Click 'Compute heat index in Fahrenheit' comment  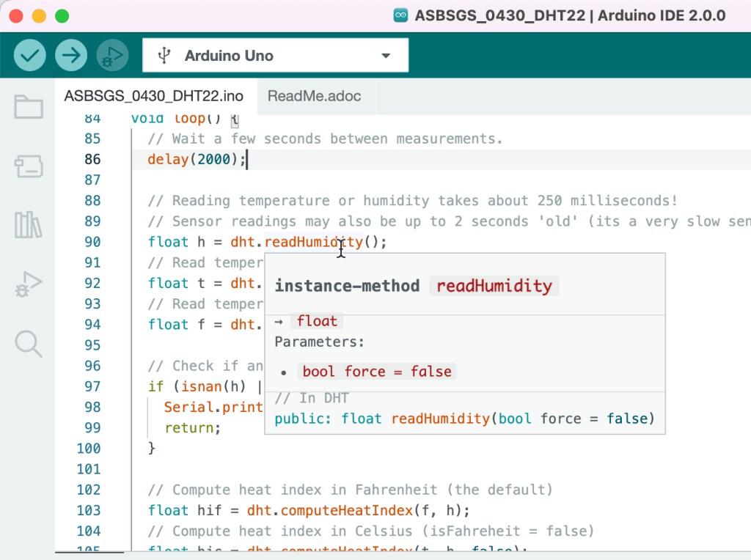coord(350,490)
